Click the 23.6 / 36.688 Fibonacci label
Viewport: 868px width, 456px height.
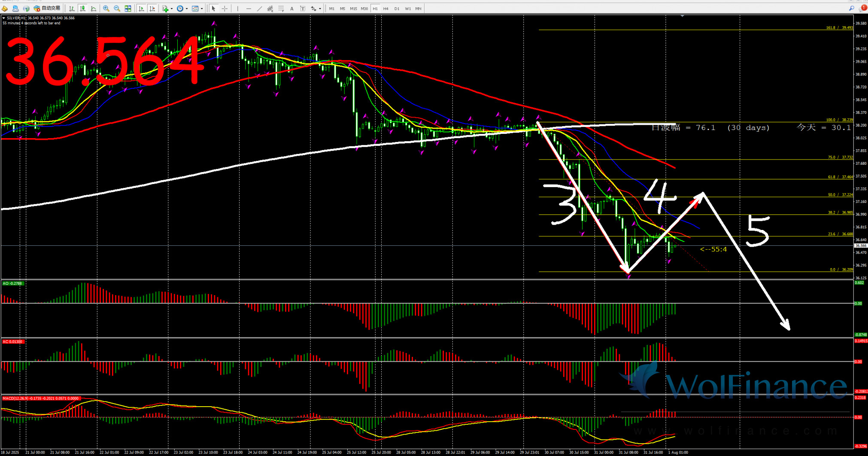point(840,234)
